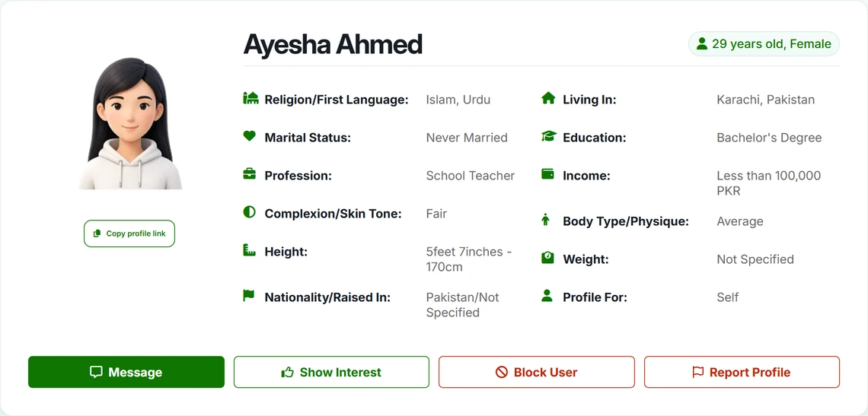This screenshot has width=868, height=416.
Task: Click the half-circle Complexion/Skin Tone icon
Action: point(250,212)
